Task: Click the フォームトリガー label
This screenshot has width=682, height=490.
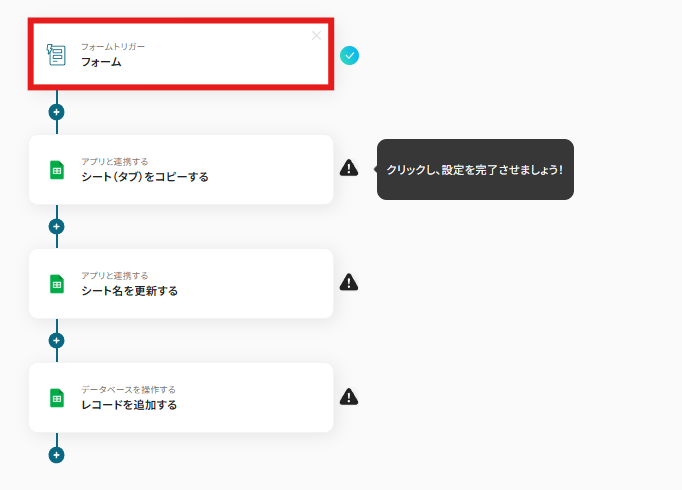Action: tap(113, 47)
